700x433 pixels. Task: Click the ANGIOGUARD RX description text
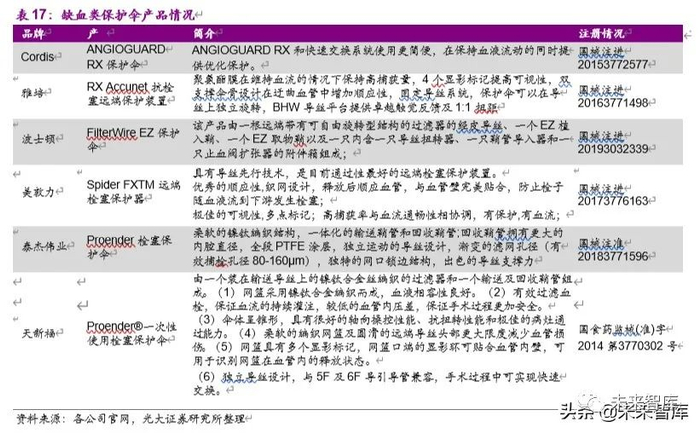(380, 58)
